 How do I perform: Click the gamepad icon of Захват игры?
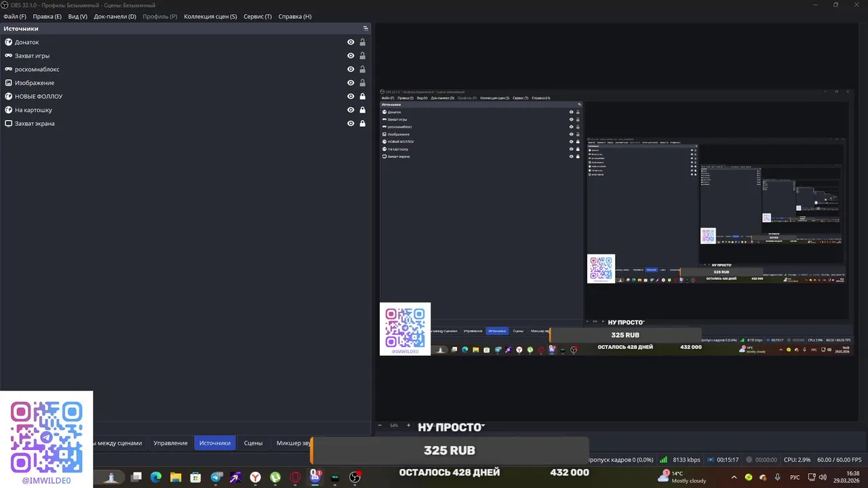9,56
